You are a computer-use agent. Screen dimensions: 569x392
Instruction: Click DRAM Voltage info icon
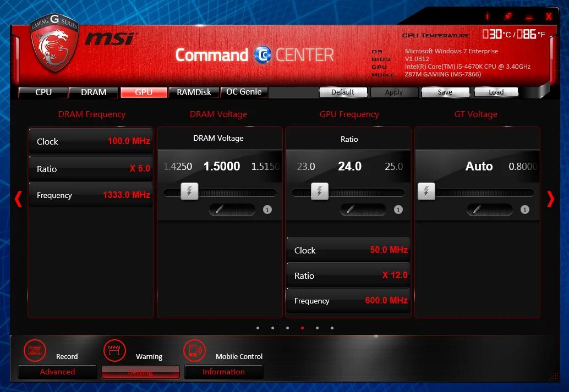coord(267,209)
